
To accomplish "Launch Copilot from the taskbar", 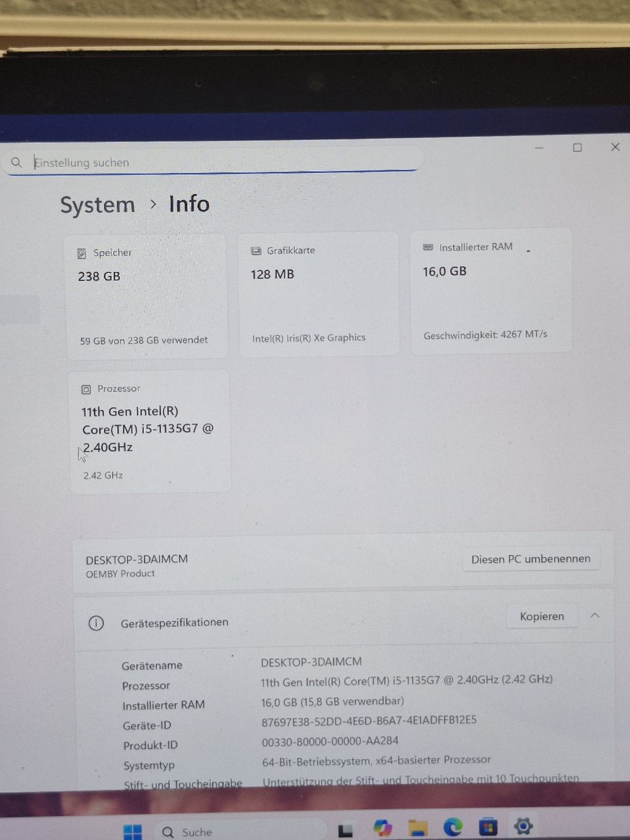I will [382, 828].
